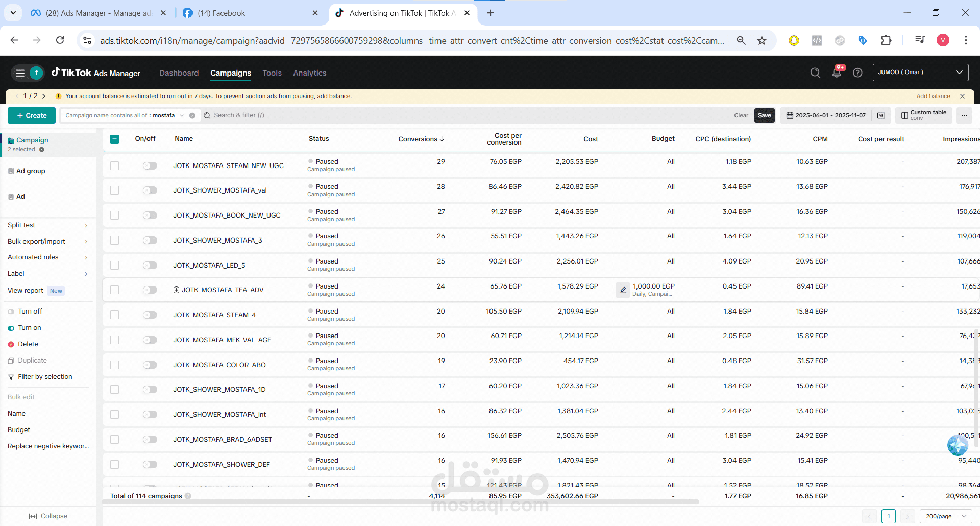Open the notifications bell with 9+ badge
The height and width of the screenshot is (526, 980).
(837, 73)
